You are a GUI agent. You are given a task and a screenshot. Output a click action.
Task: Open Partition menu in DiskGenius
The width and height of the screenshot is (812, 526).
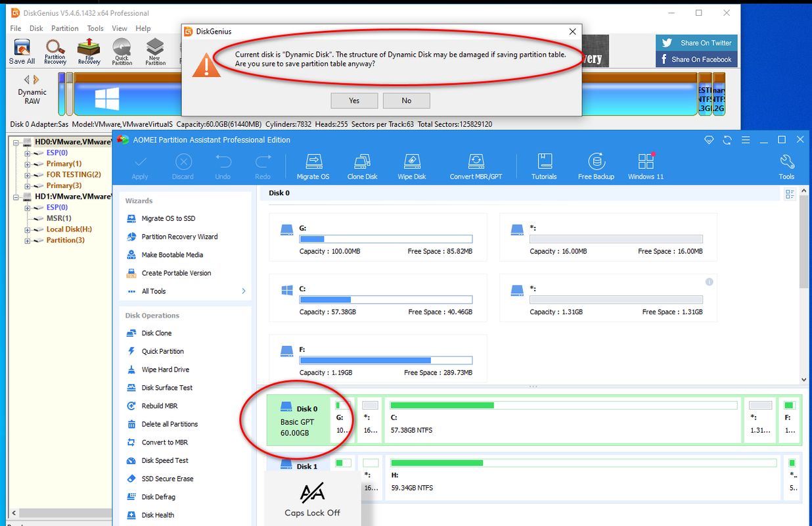[x=65, y=28]
